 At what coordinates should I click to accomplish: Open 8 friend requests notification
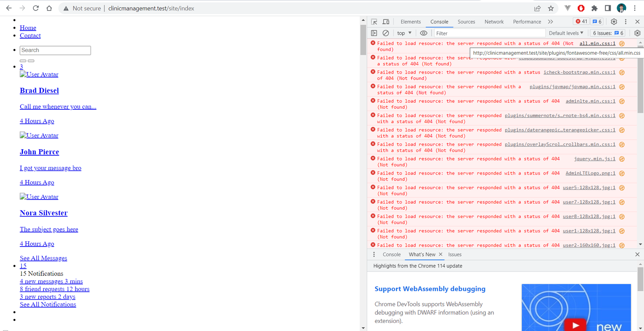point(55,289)
